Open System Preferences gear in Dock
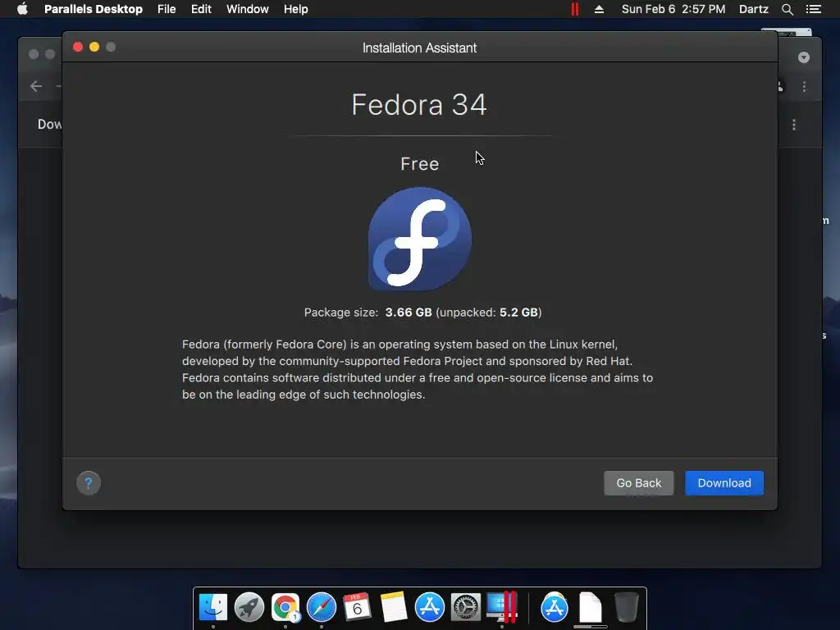Viewport: 840px width, 630px height. coord(466,607)
